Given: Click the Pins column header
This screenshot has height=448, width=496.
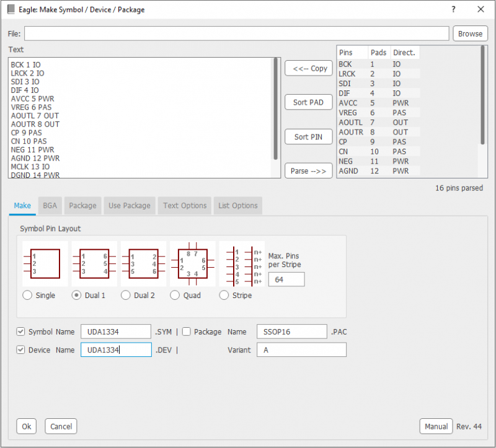Looking at the screenshot, I should 352,53.
